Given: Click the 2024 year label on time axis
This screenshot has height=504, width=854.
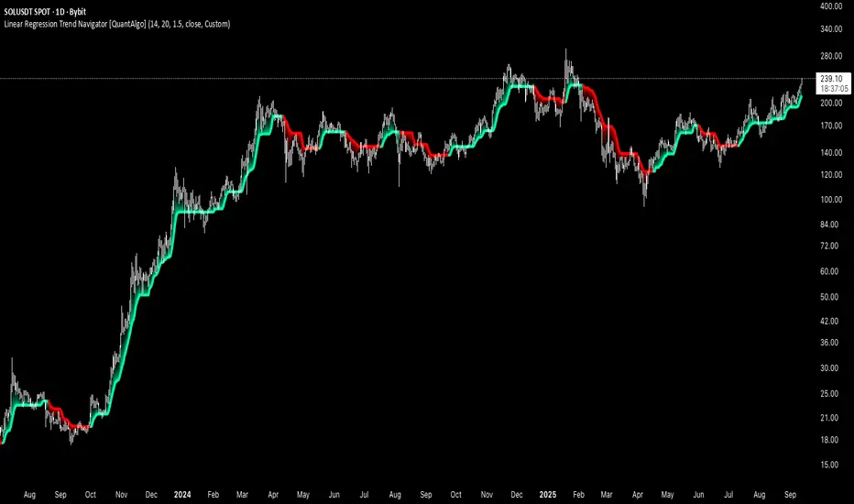Looking at the screenshot, I should 182,495.
